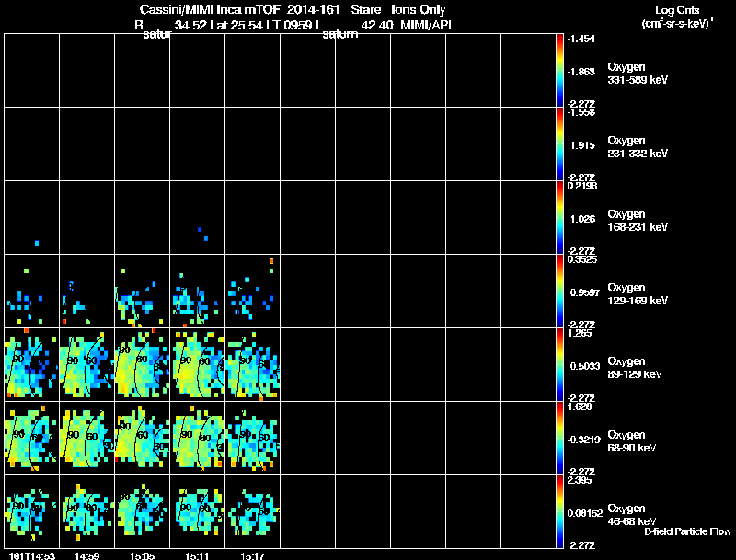This screenshot has height=560, width=736.
Task: Click the 129-169 keV image at 15:05
Action: (143, 291)
